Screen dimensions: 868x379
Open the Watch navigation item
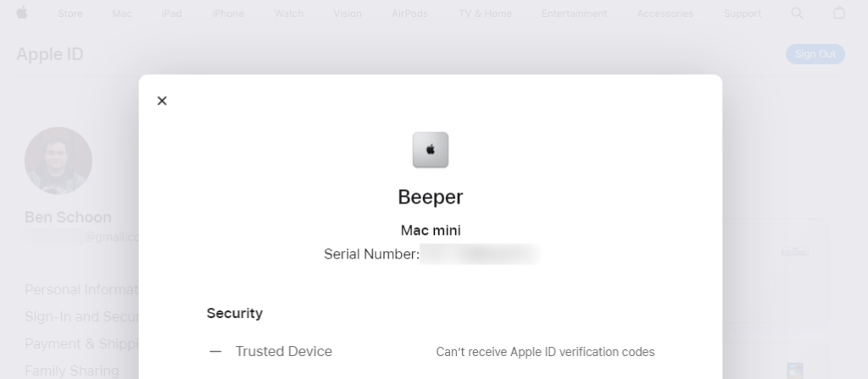(288, 14)
